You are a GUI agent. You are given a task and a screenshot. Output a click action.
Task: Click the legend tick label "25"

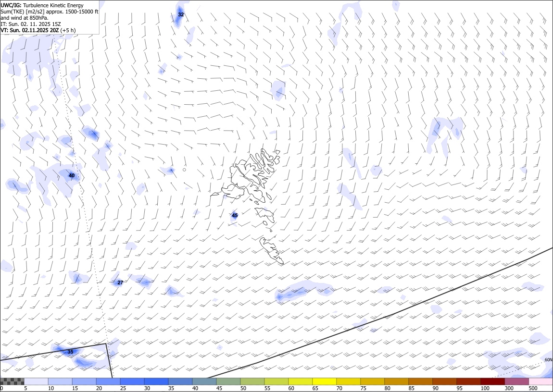coord(123,388)
